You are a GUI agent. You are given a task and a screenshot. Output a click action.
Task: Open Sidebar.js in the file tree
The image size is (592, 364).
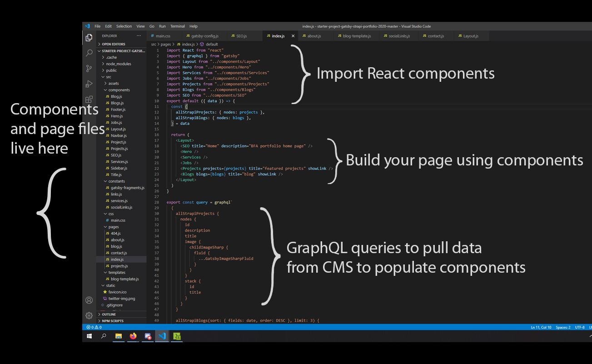click(121, 168)
